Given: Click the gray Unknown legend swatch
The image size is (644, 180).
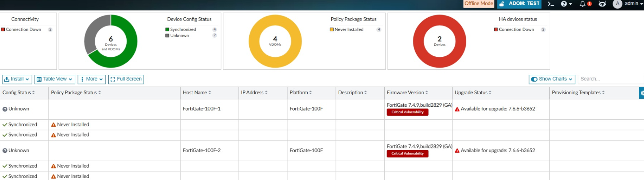Looking at the screenshot, I should pyautogui.click(x=167, y=36).
